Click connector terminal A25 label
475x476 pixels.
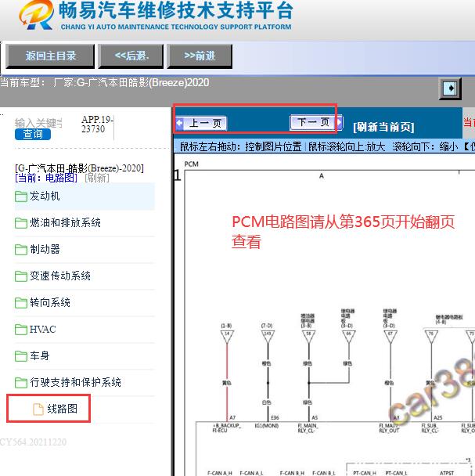coord(437,418)
